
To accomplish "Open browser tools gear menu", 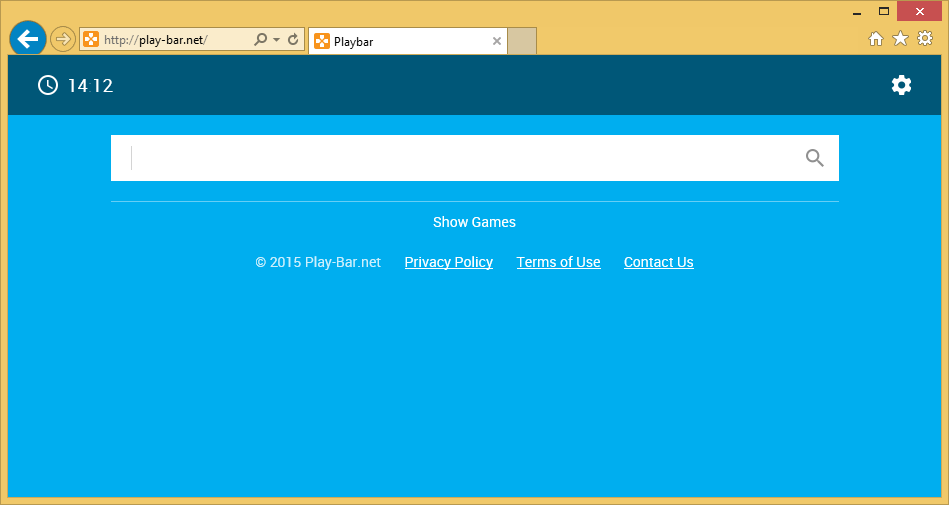I will click(925, 38).
